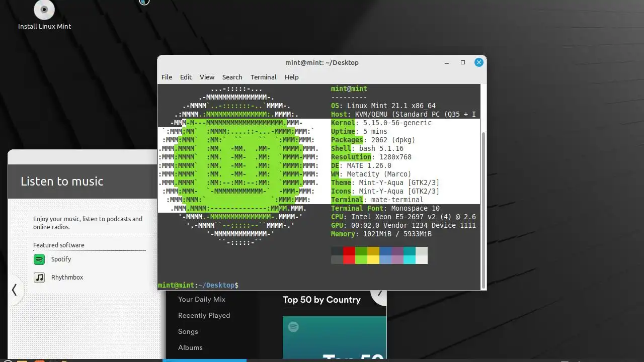Click the 'DE: MATE 1.26.0' line

[x=361, y=165]
